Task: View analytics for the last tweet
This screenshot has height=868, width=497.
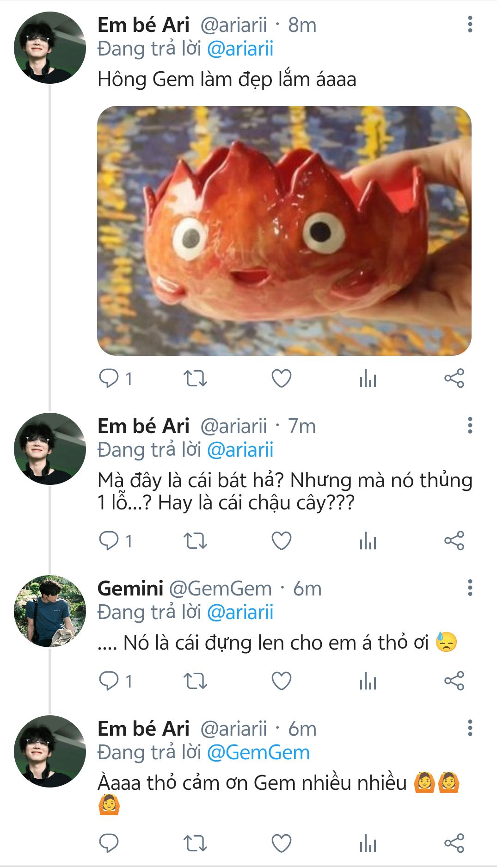Action: click(368, 843)
